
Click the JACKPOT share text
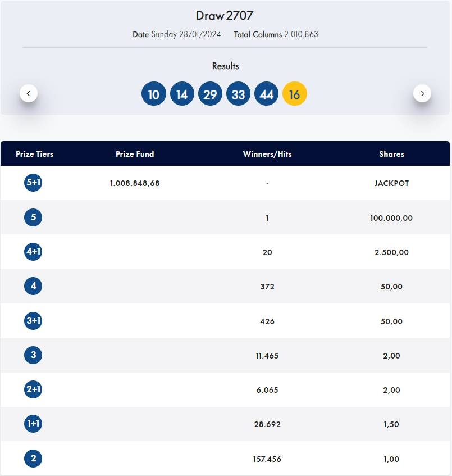coord(391,183)
